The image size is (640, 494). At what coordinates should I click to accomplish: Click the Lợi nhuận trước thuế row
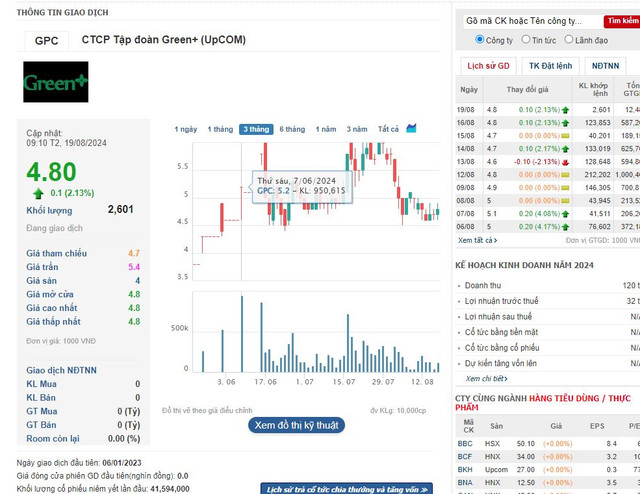[x=547, y=301]
